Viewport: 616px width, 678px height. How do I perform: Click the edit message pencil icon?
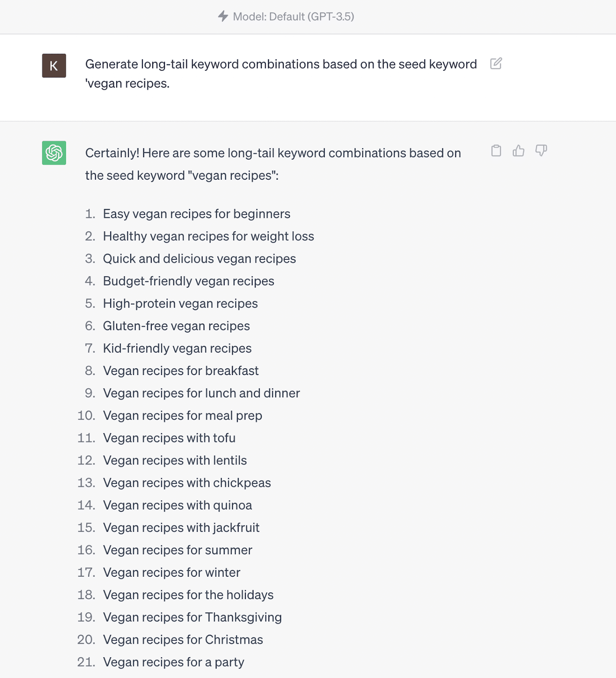click(x=496, y=64)
